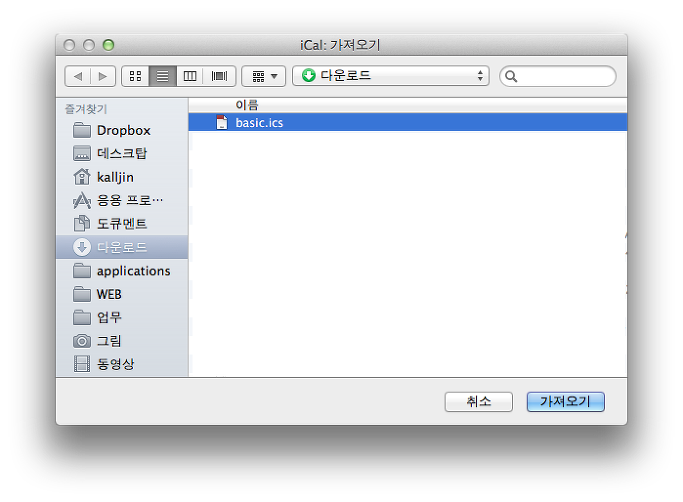Image resolution: width=683 pixels, height=502 pixels.
Task: Go forward with the right arrow button
Action: pyautogui.click(x=103, y=76)
